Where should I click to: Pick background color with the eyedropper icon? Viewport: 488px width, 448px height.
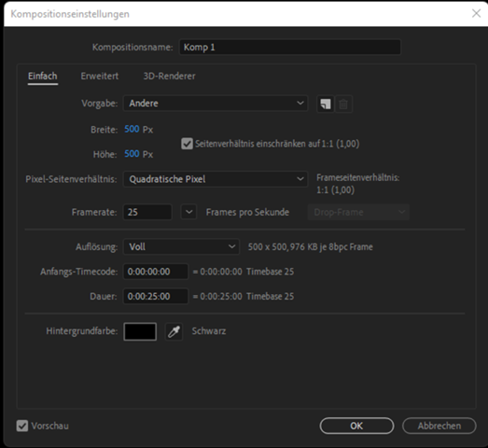[x=174, y=331]
